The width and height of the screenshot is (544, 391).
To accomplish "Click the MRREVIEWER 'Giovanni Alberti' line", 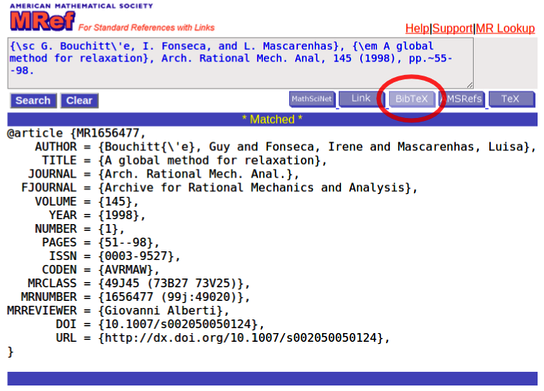I will point(118,311).
